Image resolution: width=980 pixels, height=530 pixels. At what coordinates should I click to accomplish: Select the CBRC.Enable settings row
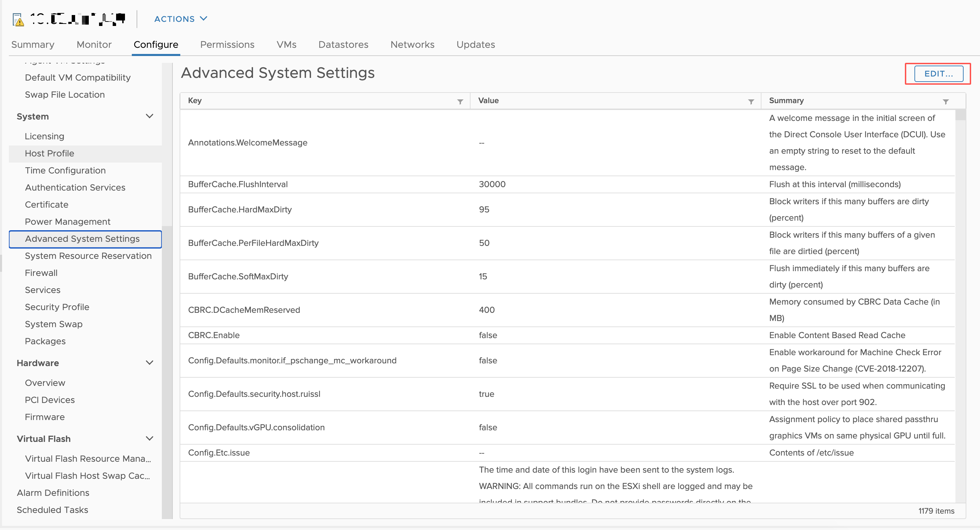point(472,335)
